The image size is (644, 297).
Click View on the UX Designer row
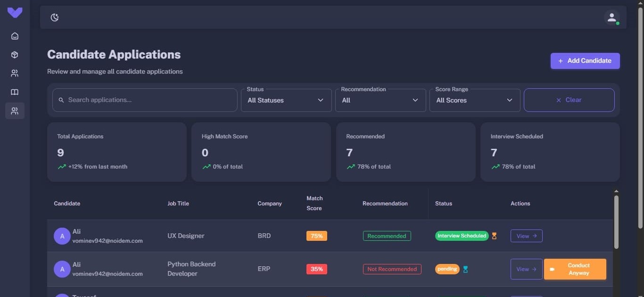tap(526, 236)
